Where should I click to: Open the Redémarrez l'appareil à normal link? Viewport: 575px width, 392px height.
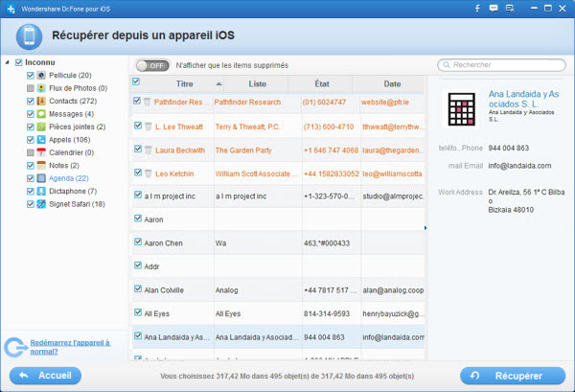tap(70, 347)
